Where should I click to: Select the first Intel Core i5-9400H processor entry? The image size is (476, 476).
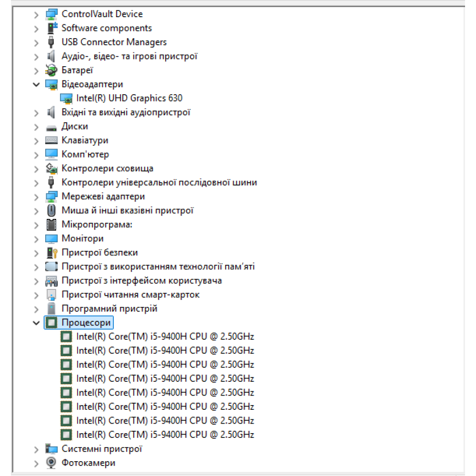[x=165, y=337]
